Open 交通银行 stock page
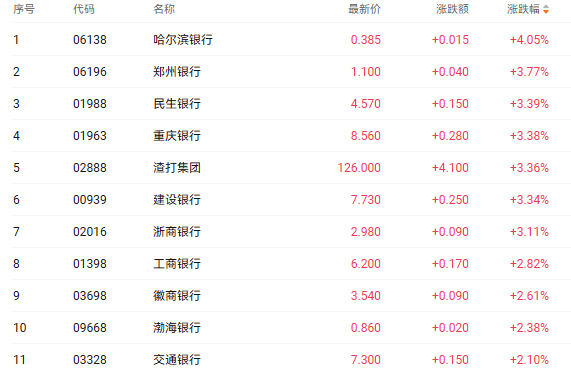 click(177, 360)
